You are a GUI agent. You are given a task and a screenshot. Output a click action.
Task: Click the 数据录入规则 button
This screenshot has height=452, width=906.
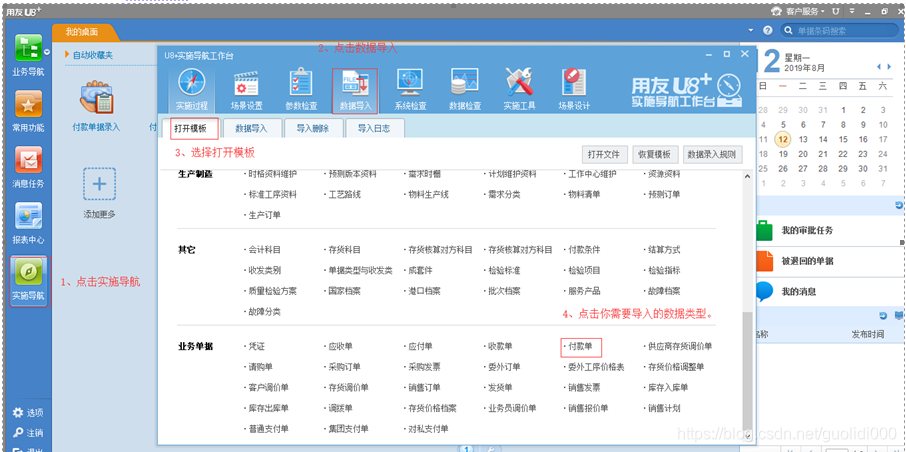(x=712, y=154)
